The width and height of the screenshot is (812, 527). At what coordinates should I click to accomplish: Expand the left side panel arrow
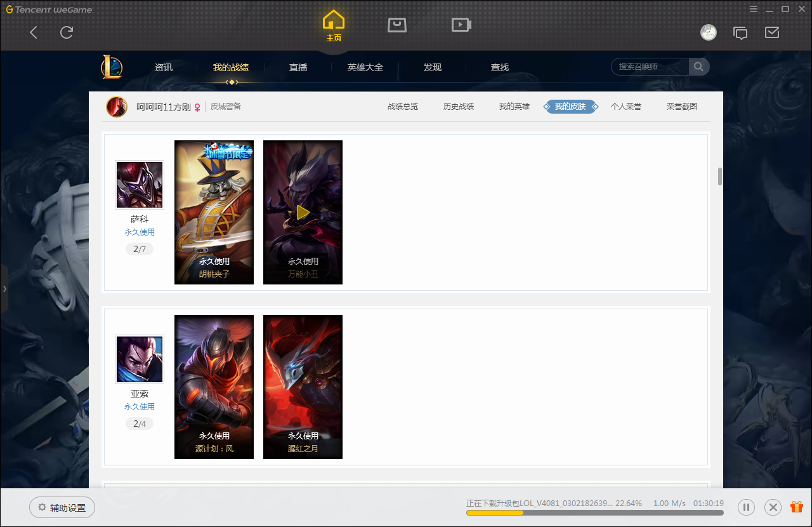(4, 289)
